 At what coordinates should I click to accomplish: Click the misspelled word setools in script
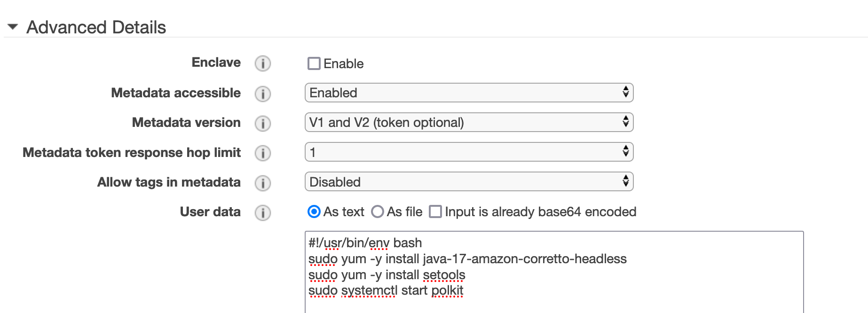pyautogui.click(x=444, y=274)
